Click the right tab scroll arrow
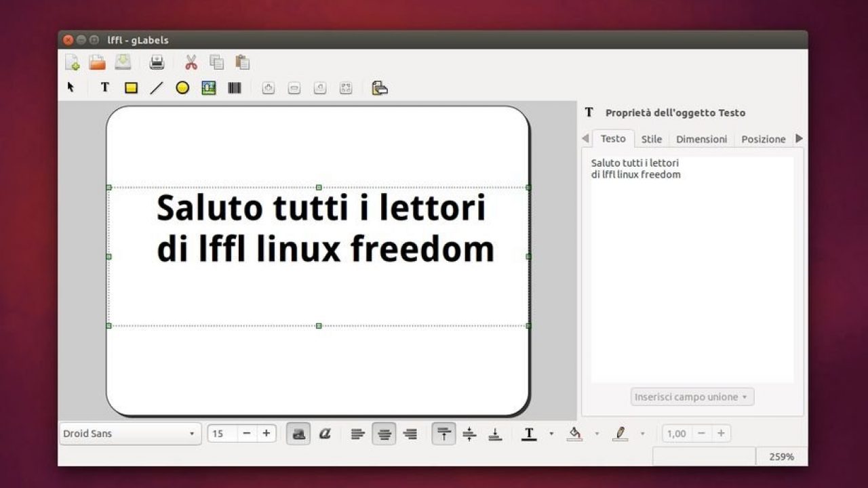The width and height of the screenshot is (868, 488). coord(799,138)
